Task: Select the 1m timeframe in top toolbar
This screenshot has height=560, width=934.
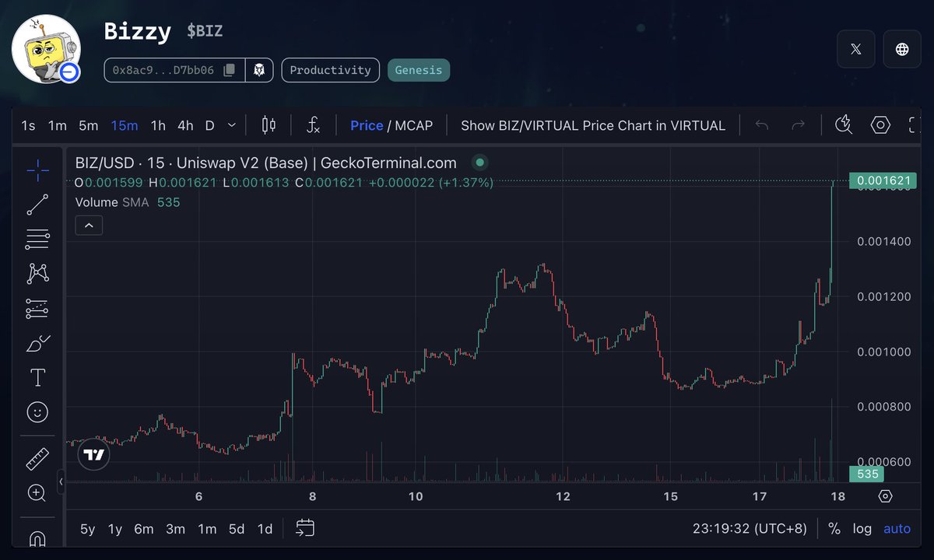Action: point(57,125)
